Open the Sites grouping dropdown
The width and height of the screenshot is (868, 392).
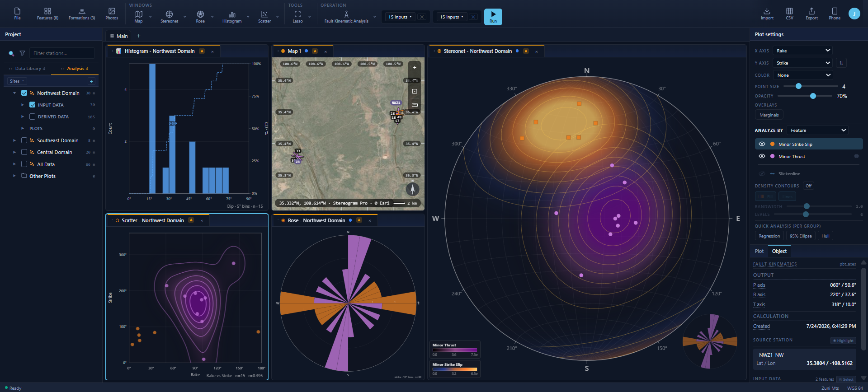[17, 81]
